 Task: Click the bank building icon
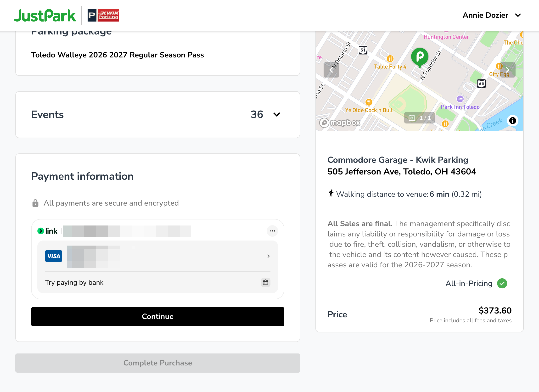266,282
